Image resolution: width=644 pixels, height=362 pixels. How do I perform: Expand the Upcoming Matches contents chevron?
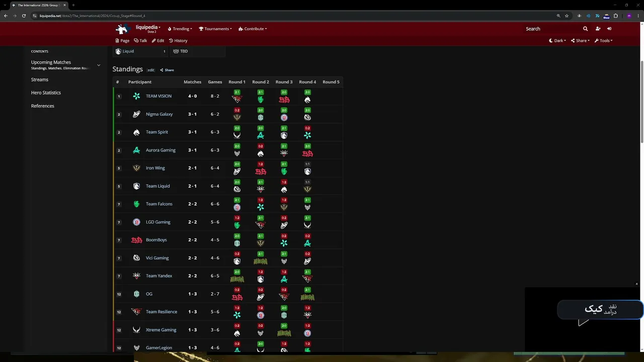coord(99,65)
